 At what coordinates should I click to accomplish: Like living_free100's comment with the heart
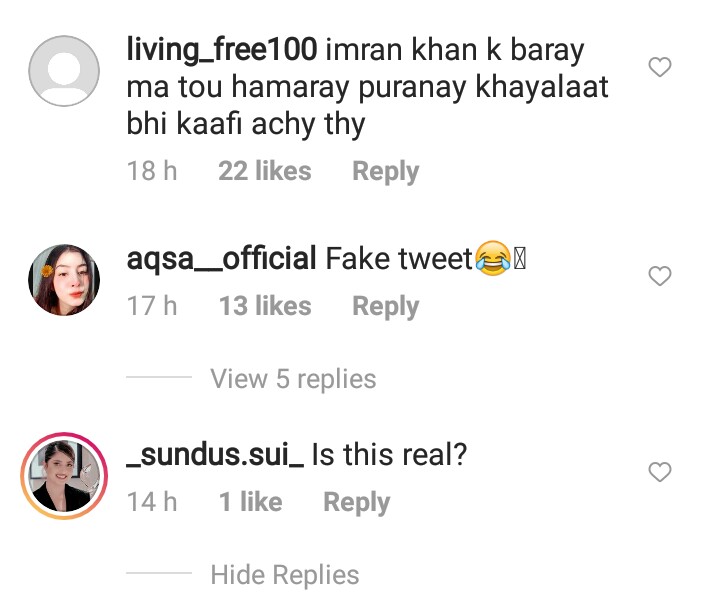click(x=660, y=68)
